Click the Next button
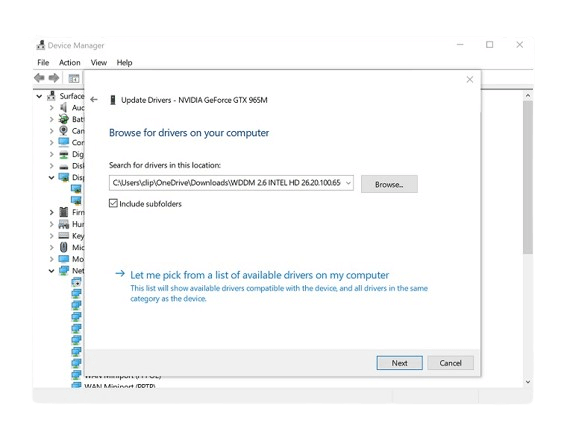Image resolution: width=567 pixels, height=440 pixels. (400, 363)
